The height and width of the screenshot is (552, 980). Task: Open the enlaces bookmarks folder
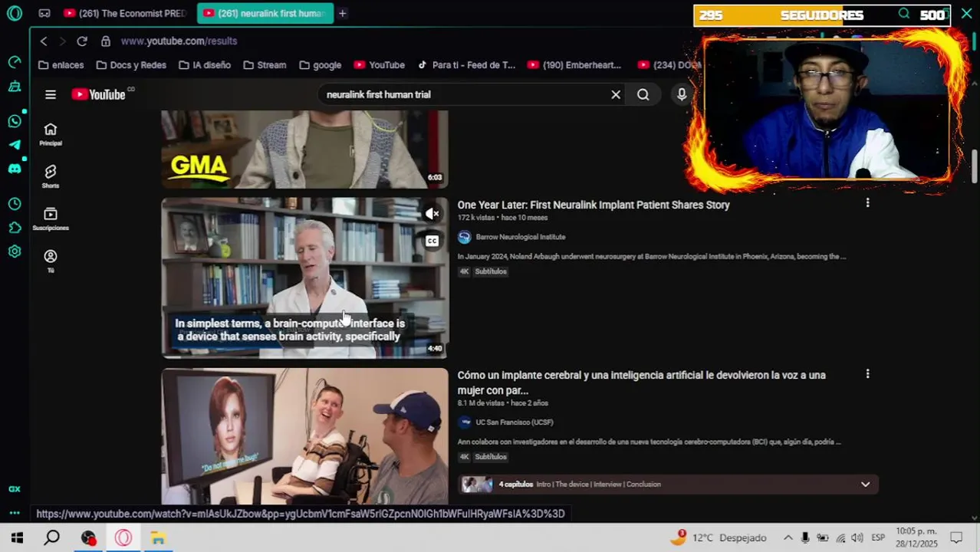(x=61, y=65)
